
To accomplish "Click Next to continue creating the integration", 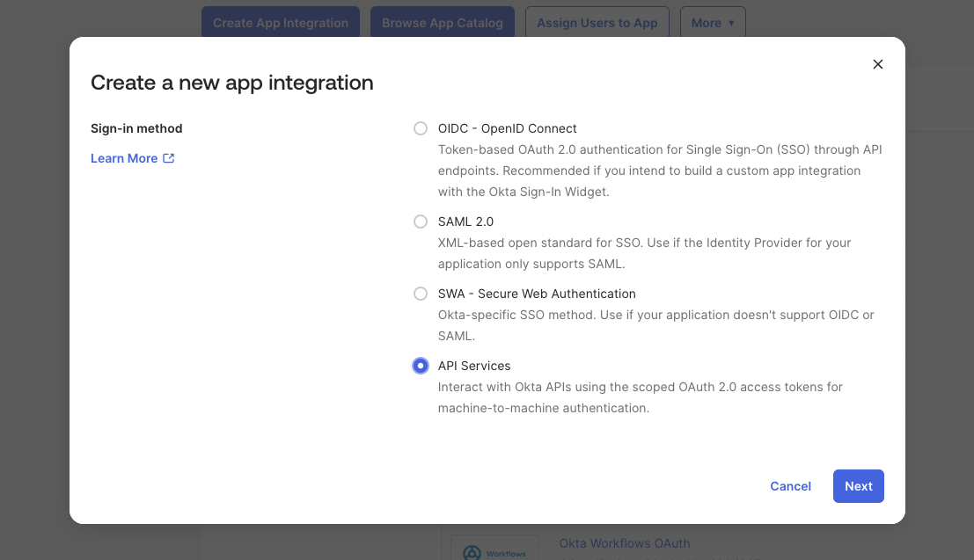I will tap(858, 485).
